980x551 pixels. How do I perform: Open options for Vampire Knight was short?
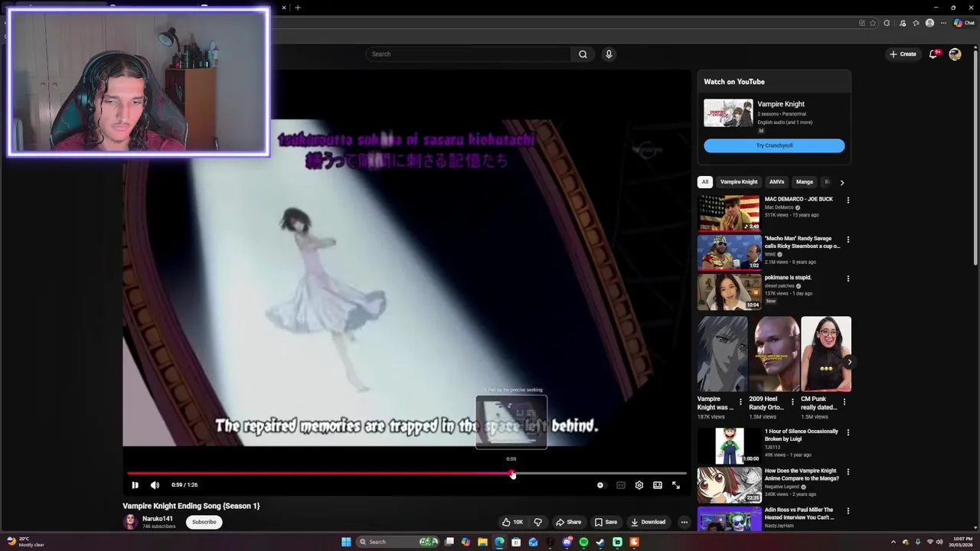740,402
